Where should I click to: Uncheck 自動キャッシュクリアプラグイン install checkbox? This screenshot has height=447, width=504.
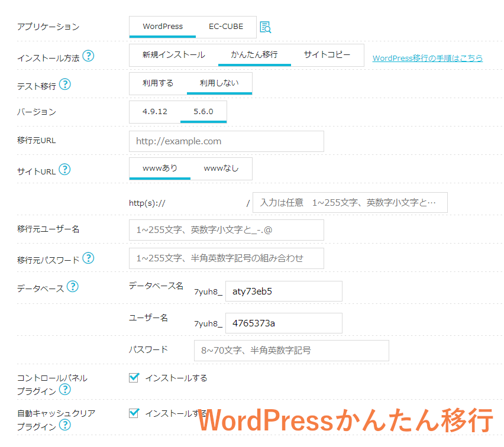click(x=134, y=413)
